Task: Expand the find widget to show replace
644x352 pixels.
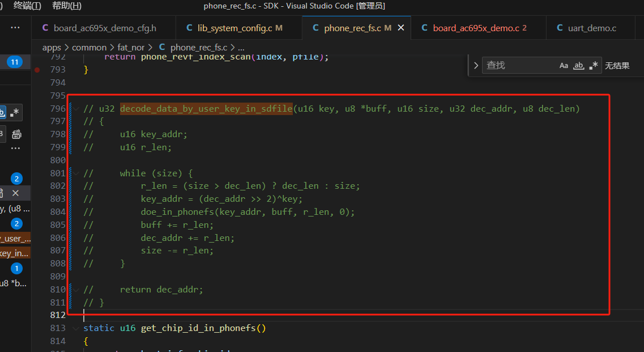Action: coord(476,65)
